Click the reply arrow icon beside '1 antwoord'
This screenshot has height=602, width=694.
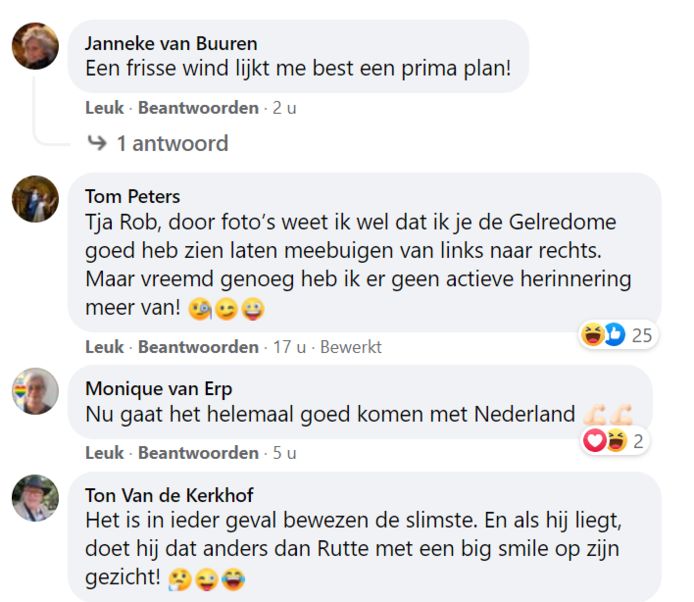pyautogui.click(x=97, y=143)
